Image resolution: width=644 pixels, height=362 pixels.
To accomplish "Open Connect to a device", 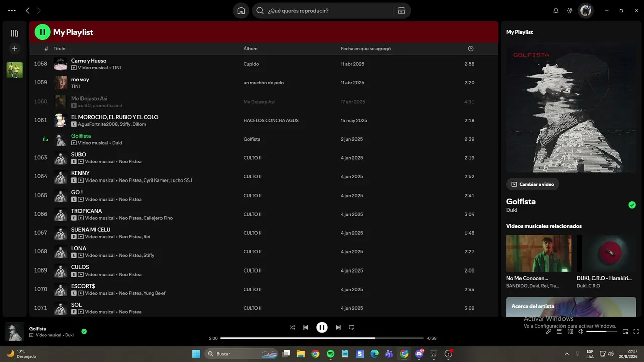I will pyautogui.click(x=571, y=332).
